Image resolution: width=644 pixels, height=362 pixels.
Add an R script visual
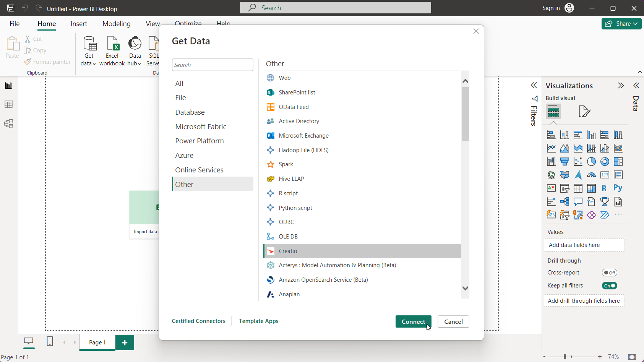click(x=604, y=188)
